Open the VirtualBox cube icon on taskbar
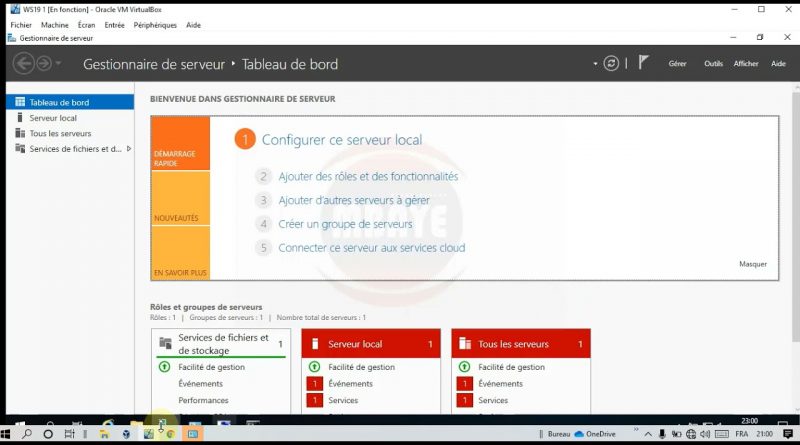 click(x=126, y=434)
